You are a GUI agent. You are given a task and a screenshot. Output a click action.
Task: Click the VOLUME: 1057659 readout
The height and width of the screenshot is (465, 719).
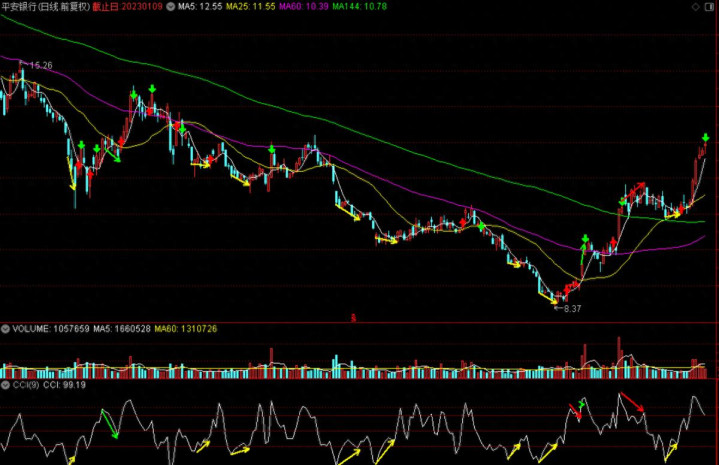[x=51, y=329]
